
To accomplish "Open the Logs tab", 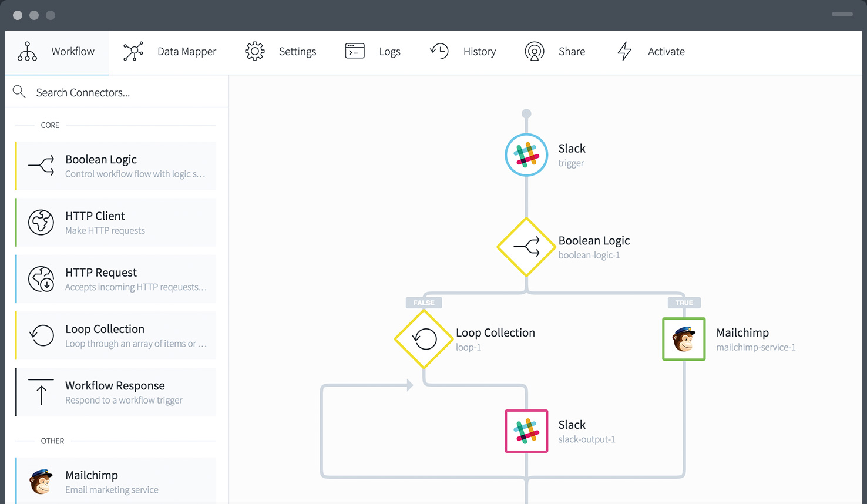I will 372,52.
